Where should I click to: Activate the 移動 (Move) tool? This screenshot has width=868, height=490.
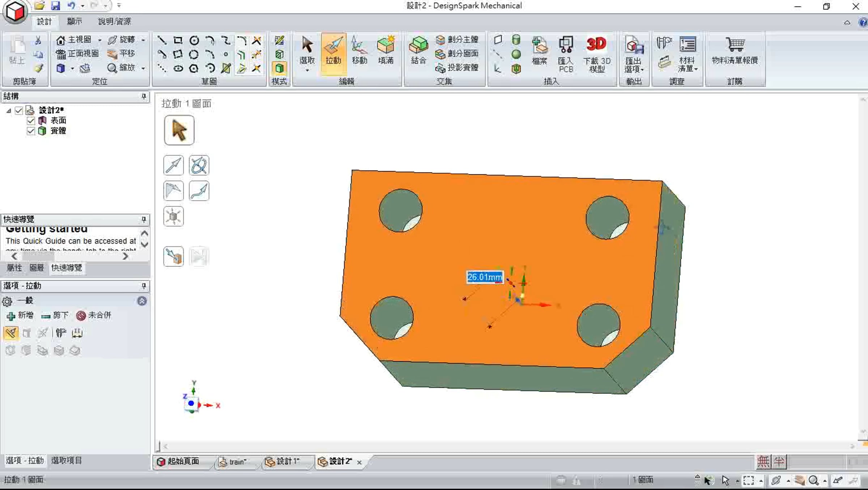(359, 51)
